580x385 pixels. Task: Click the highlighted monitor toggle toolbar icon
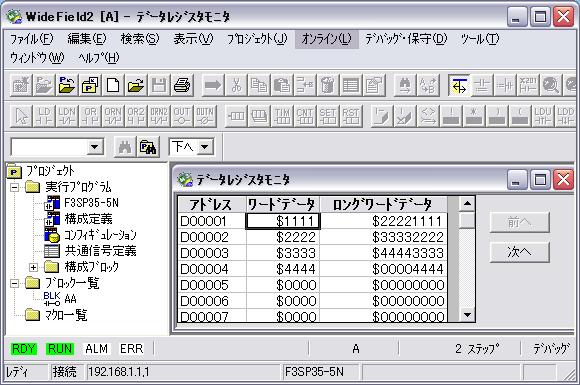[459, 85]
